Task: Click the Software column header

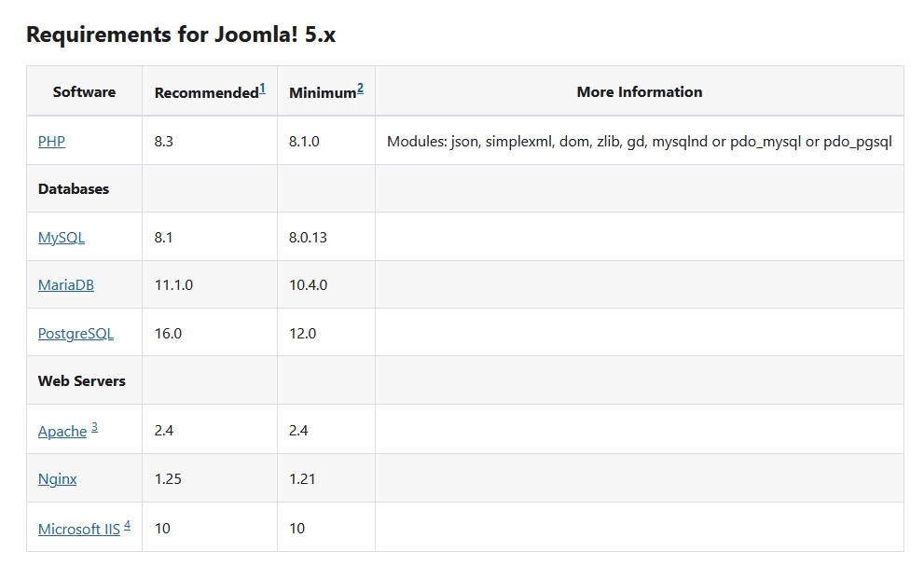Action: [x=84, y=91]
